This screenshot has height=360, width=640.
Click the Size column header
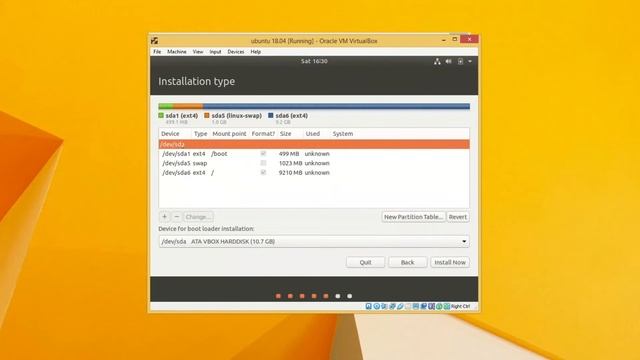[286, 133]
